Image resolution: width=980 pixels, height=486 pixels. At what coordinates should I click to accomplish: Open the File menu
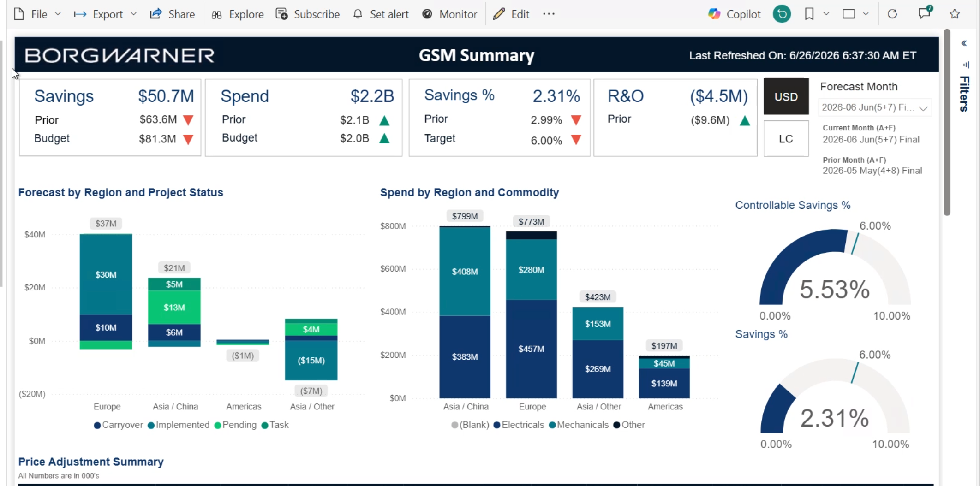[x=31, y=14]
